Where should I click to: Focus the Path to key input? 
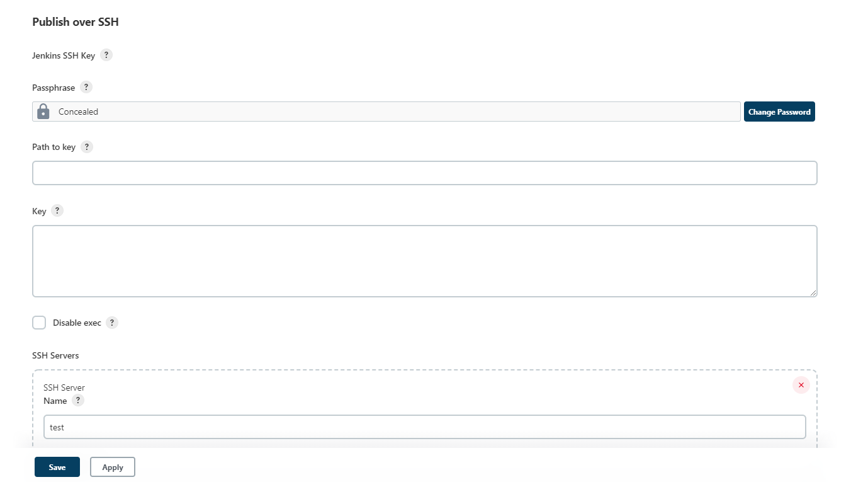pos(424,173)
